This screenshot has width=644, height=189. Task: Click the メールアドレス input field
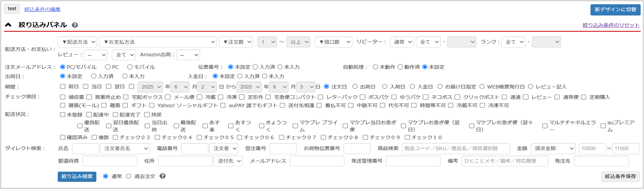(x=317, y=161)
